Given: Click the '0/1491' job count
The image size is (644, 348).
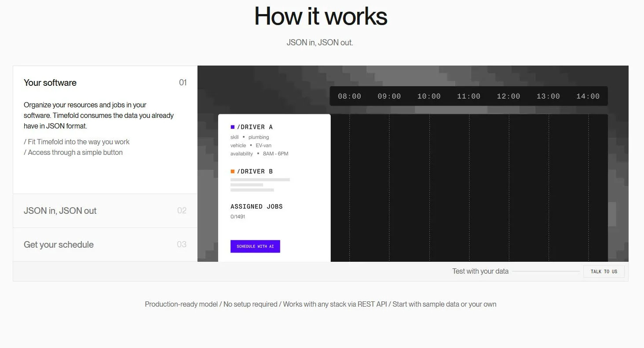Looking at the screenshot, I should 238,217.
